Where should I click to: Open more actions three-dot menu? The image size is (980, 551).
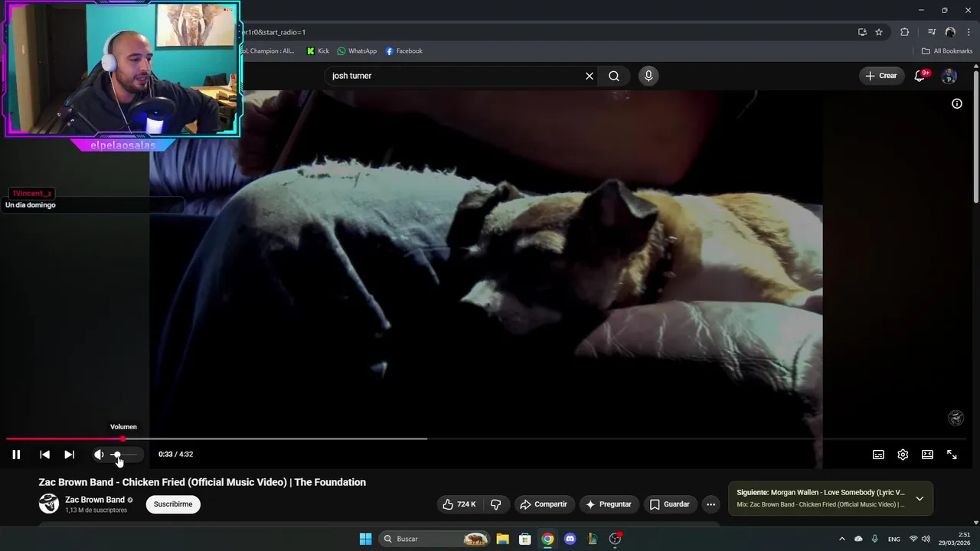(710, 504)
